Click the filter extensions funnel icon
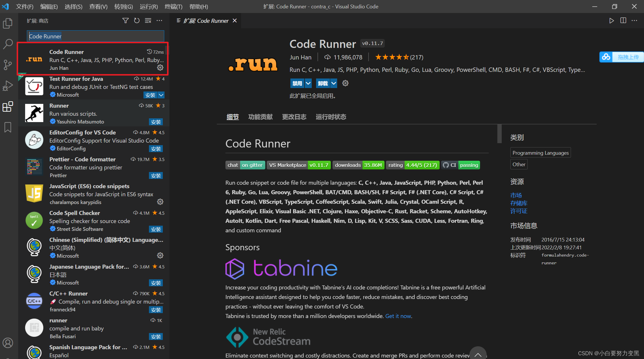This screenshot has width=644, height=359. (x=126, y=21)
